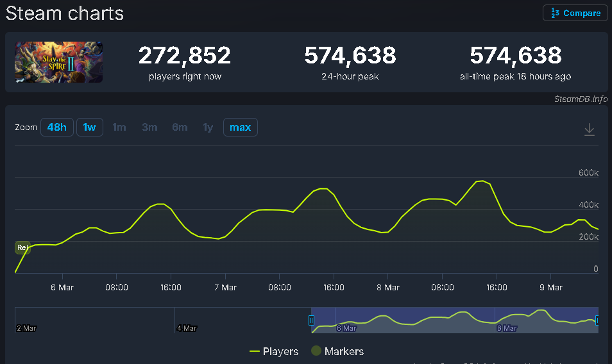Click the chart download menu icon

click(x=589, y=129)
